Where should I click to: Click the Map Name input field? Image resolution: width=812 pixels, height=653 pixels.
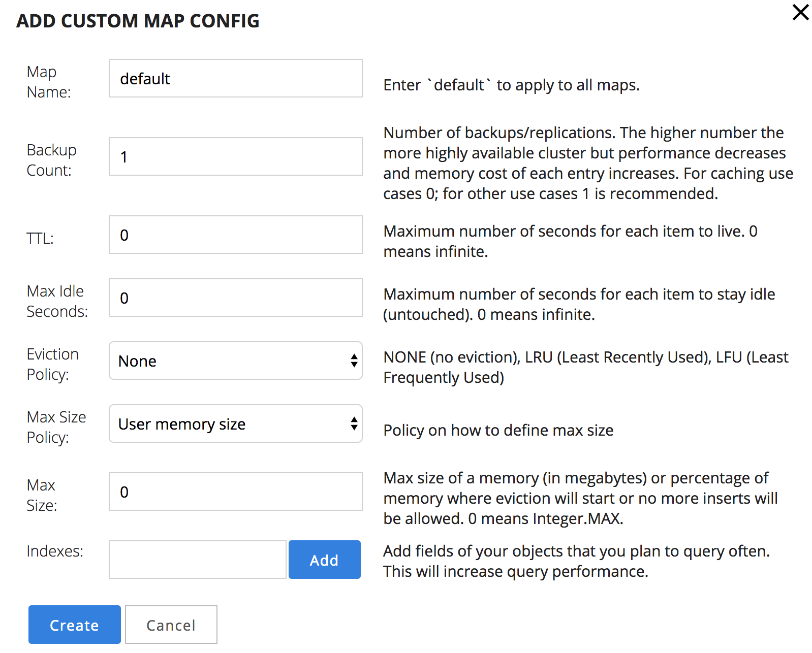click(236, 78)
